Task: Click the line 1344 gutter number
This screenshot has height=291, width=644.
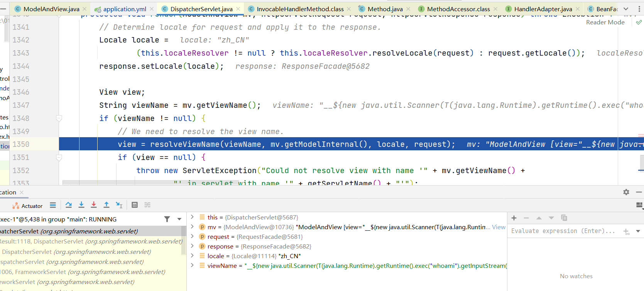Action: (21, 66)
